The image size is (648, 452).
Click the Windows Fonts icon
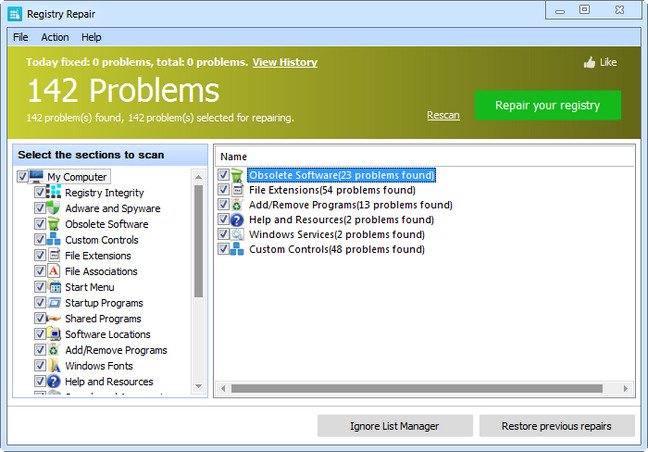point(55,366)
